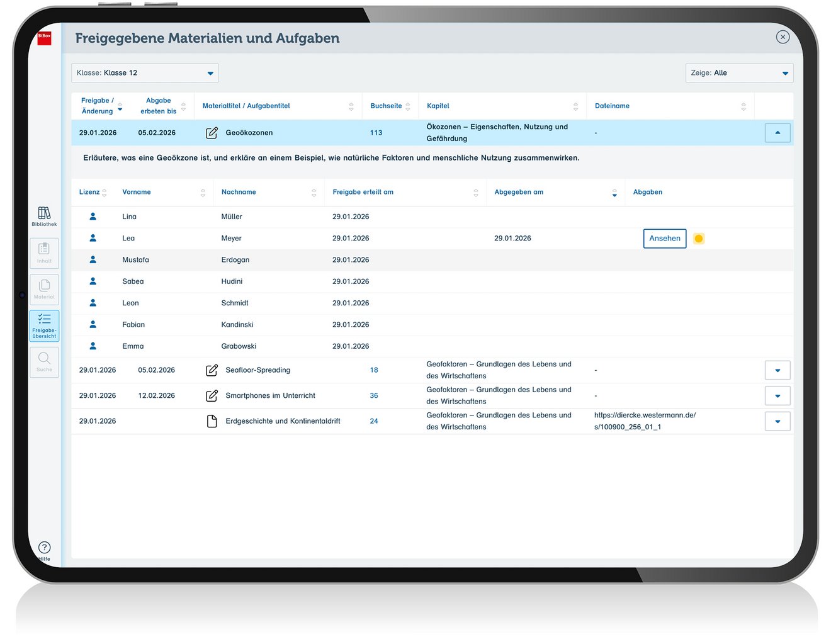This screenshot has height=644, width=831.
Task: Open book page 113 link
Action: point(376,133)
